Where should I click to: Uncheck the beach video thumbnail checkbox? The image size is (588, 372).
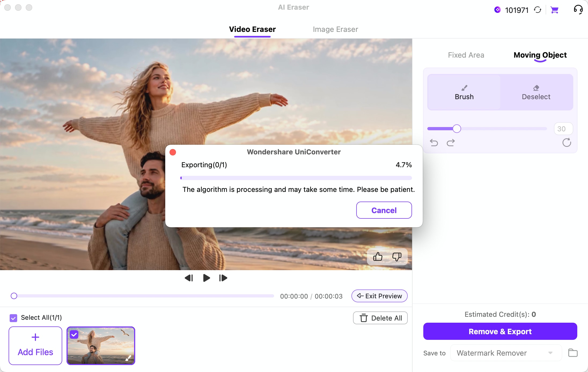pyautogui.click(x=74, y=334)
